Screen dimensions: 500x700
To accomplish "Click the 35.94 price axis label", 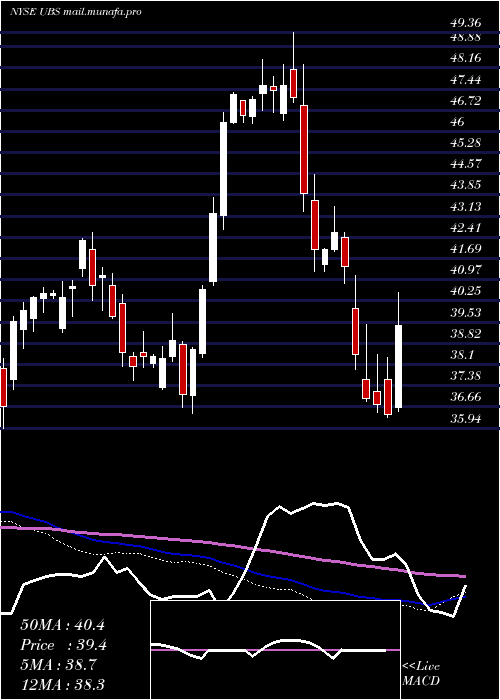I will pos(466,419).
